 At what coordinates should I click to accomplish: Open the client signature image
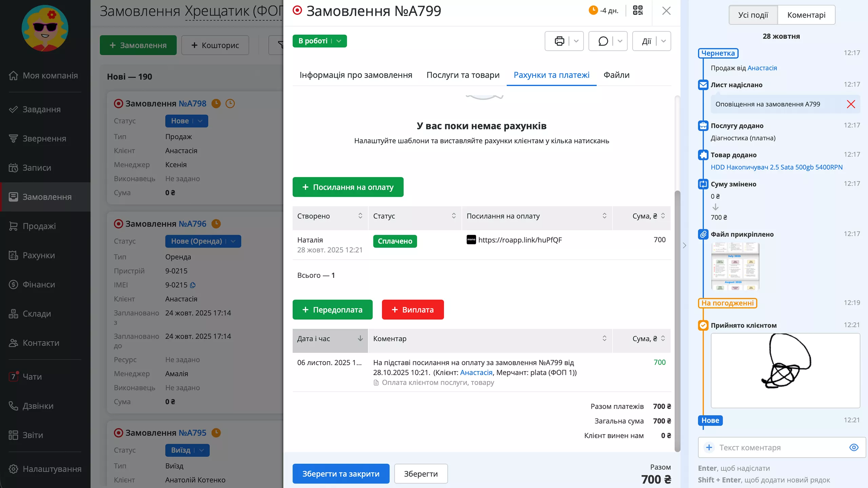click(785, 370)
